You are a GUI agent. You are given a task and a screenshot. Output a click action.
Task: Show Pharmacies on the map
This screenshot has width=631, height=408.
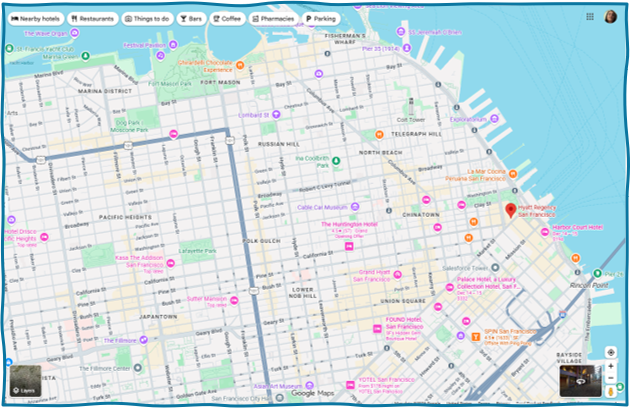click(273, 19)
